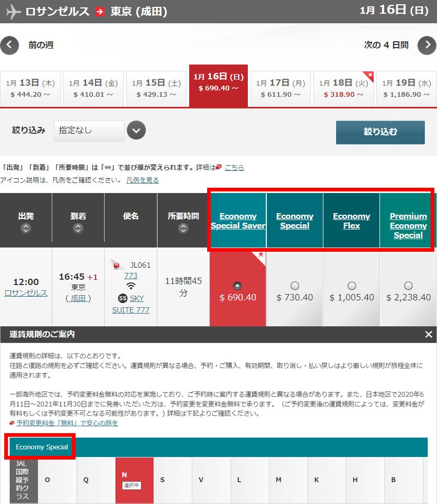437x504 pixels.
Task: Select Economy Flex fare $1,005.40
Action: pyautogui.click(x=351, y=286)
